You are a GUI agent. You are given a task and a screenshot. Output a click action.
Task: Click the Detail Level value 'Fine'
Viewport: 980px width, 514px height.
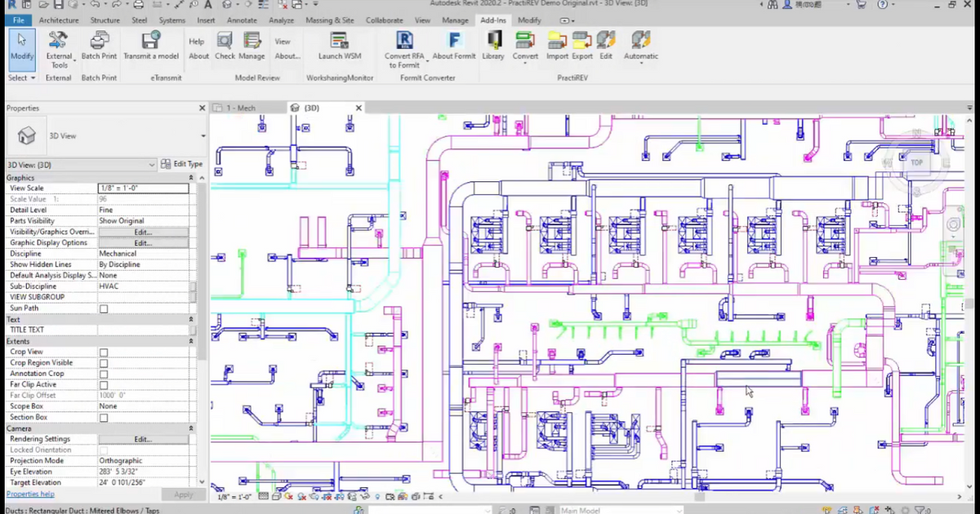(143, 210)
